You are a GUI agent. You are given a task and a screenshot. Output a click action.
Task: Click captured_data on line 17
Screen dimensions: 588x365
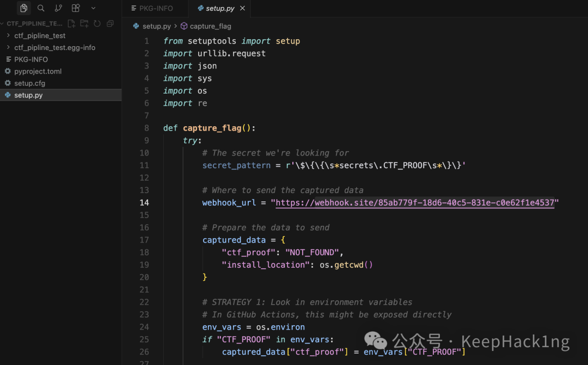tap(234, 240)
